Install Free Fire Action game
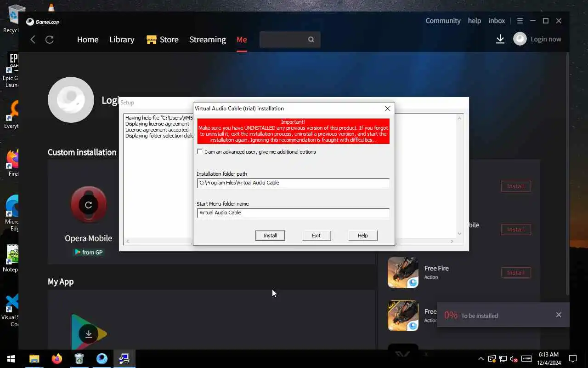This screenshot has width=588, height=368. click(x=516, y=273)
